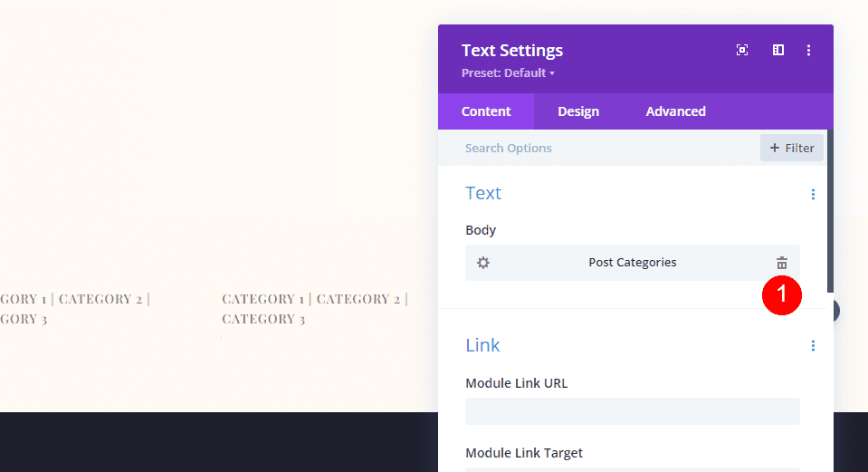Image resolution: width=868 pixels, height=472 pixels.
Task: Open dynamic content gear settings
Action: [483, 263]
